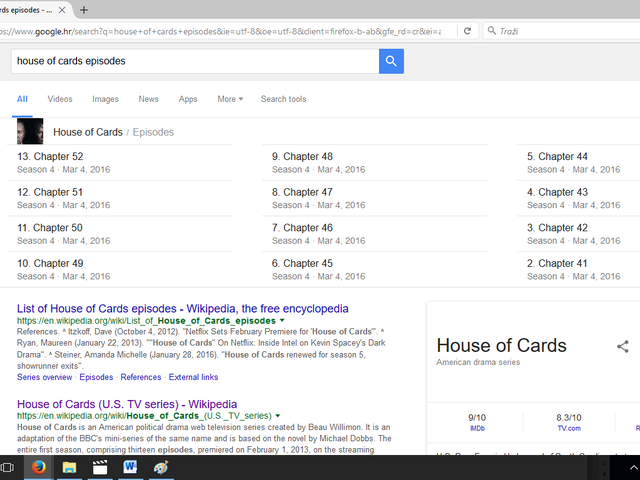Click the Episodes breadcrumb label
640x480 pixels.
point(153,132)
